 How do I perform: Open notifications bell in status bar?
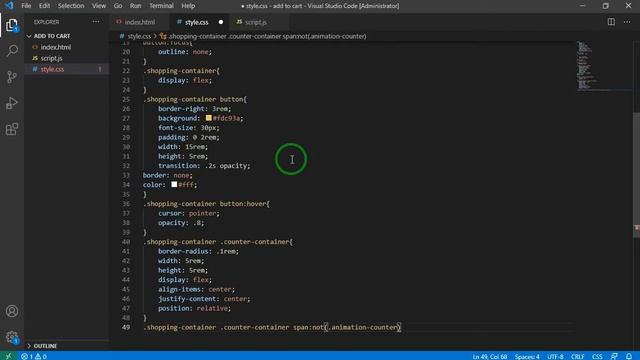[629, 356]
